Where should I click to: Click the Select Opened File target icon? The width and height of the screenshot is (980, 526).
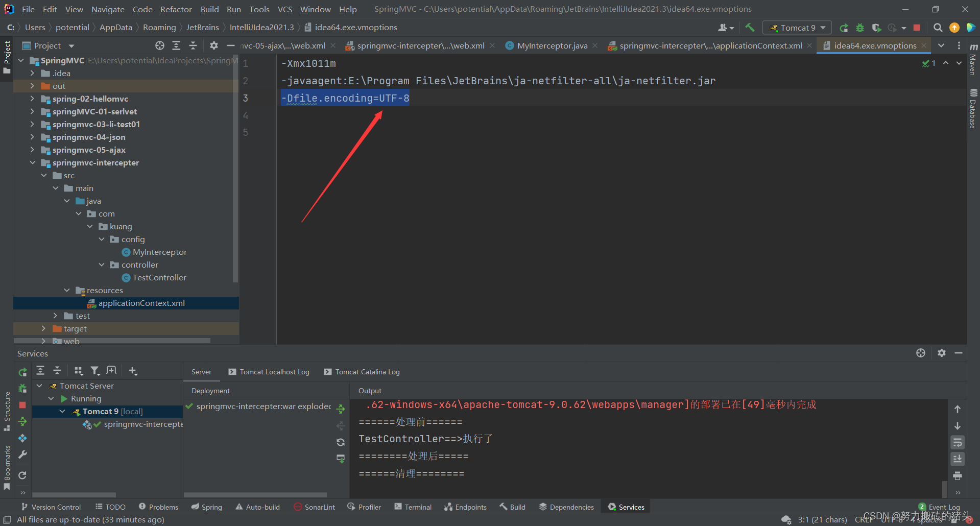[160, 45]
